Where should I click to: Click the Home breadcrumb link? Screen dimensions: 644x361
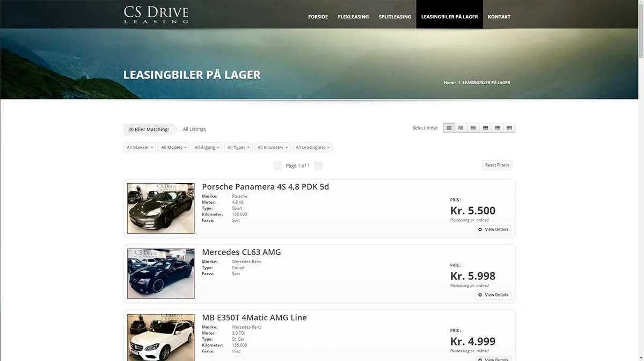(450, 83)
